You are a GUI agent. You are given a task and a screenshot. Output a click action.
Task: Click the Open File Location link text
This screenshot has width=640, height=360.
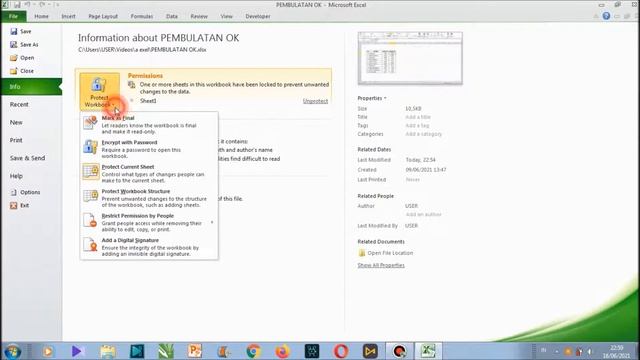point(390,253)
